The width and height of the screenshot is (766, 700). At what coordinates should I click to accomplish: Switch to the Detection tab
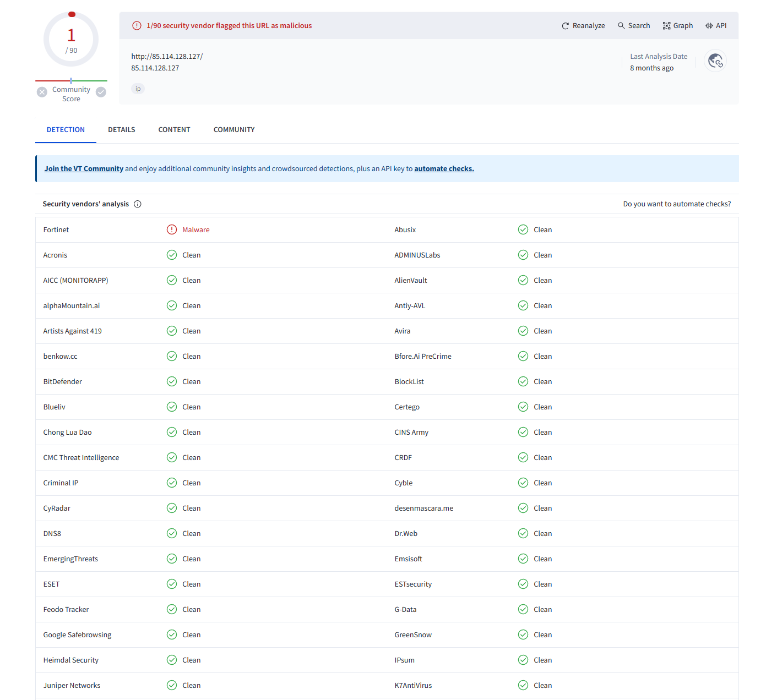click(66, 130)
